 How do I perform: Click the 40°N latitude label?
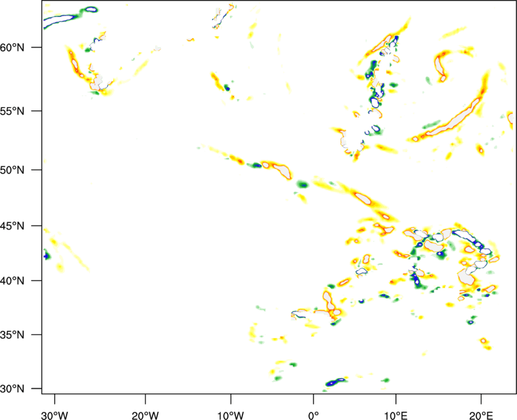click(12, 281)
